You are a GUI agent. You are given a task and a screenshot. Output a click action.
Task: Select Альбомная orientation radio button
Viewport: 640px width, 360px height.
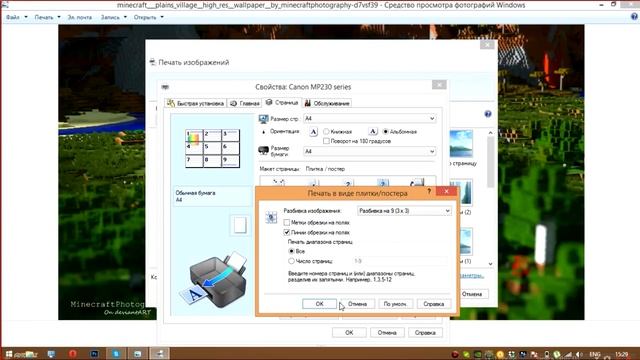(x=385, y=131)
